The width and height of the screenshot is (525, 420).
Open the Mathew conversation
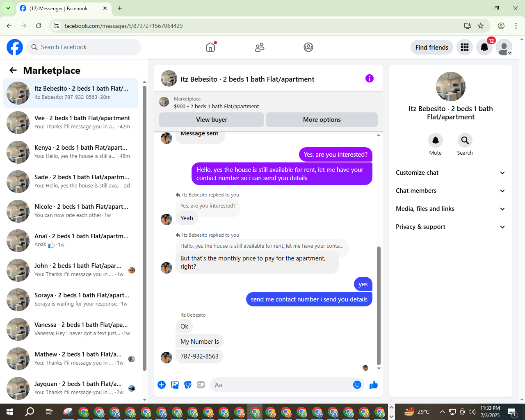71,359
